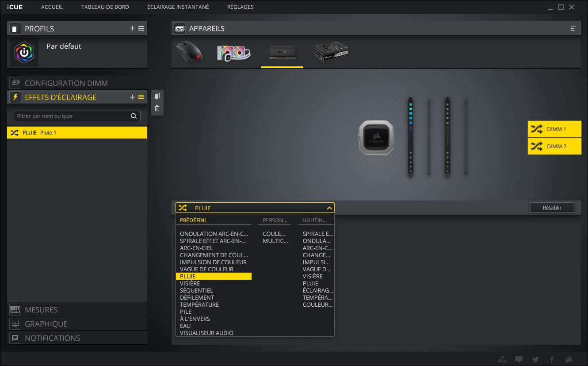Choose Impulsion de couleur effect
Viewport: 588px width, 366px height.
click(213, 262)
